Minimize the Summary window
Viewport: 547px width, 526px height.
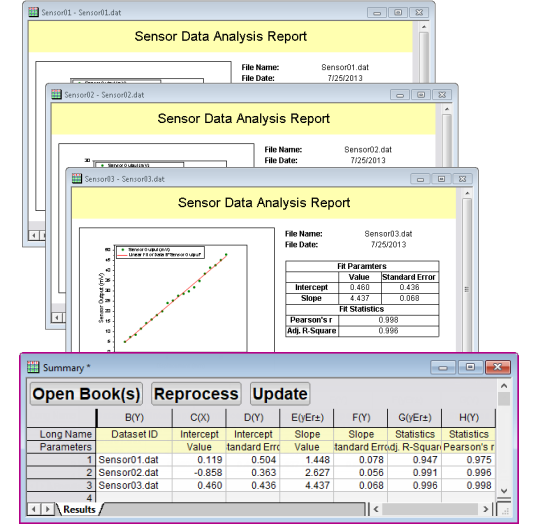point(443,367)
